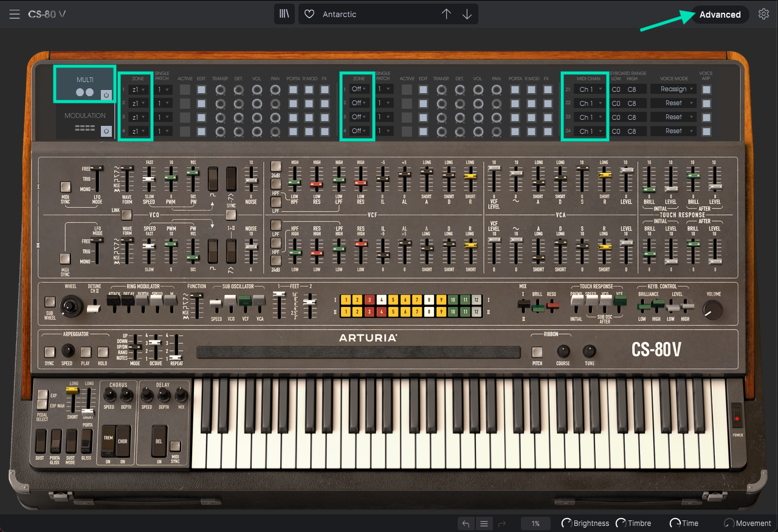778x532 pixels.
Task: Navigate to next preset with down arrow
Action: pos(466,13)
